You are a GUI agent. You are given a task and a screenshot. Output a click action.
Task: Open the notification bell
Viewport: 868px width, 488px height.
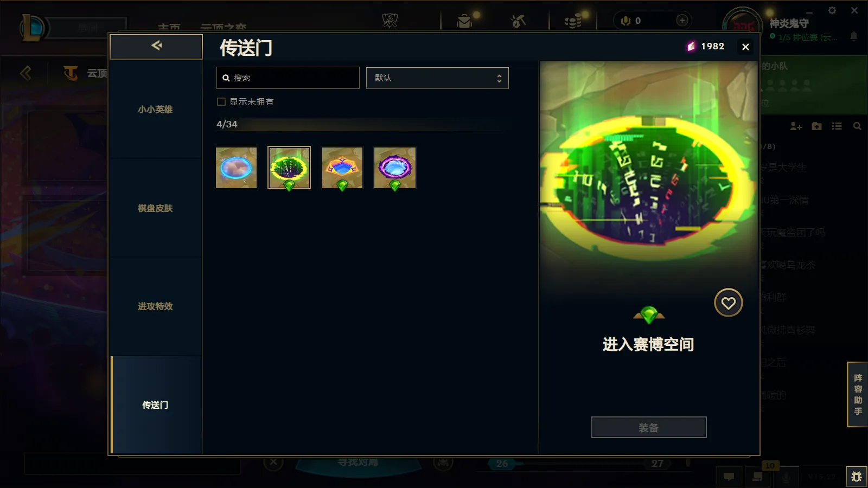pyautogui.click(x=854, y=36)
